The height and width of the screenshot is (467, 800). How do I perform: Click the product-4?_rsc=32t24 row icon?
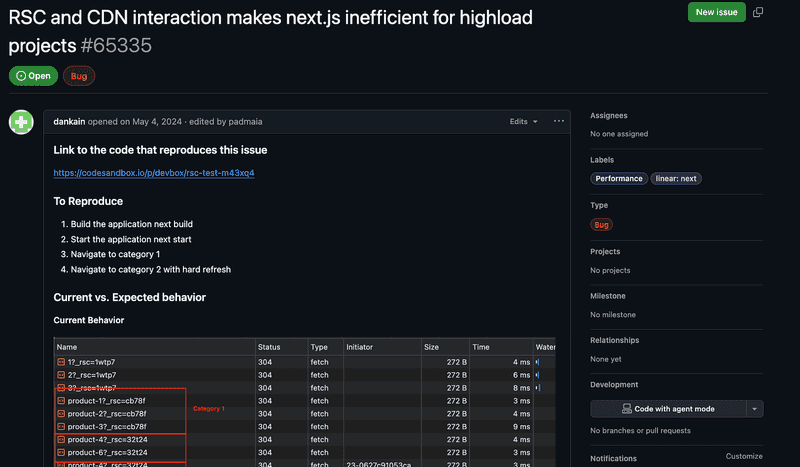61,439
